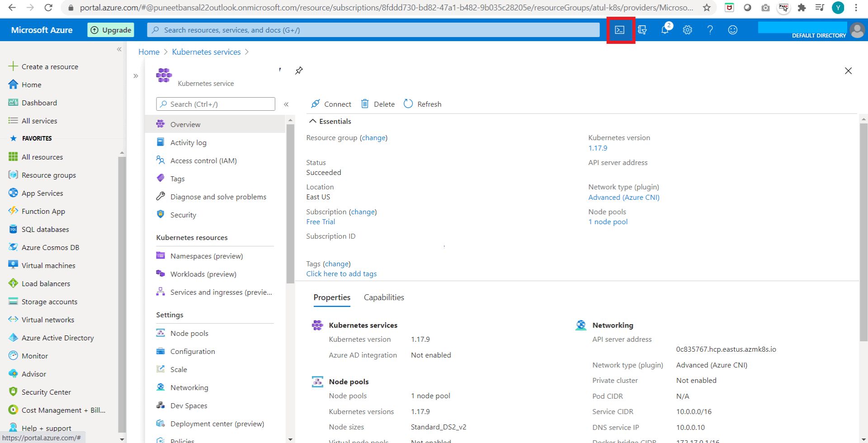Open Workloads (preview)
Screen dimensions: 868x443
pos(196,274)
